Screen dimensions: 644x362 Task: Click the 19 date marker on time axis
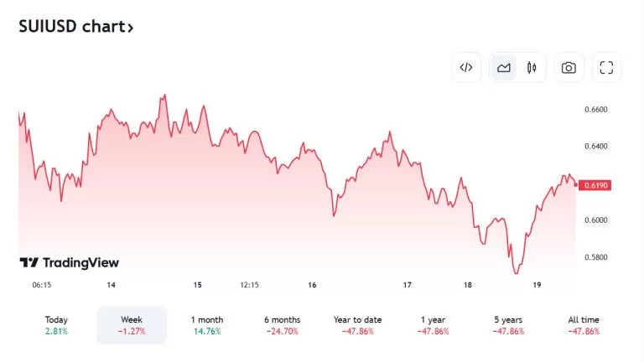(x=538, y=286)
